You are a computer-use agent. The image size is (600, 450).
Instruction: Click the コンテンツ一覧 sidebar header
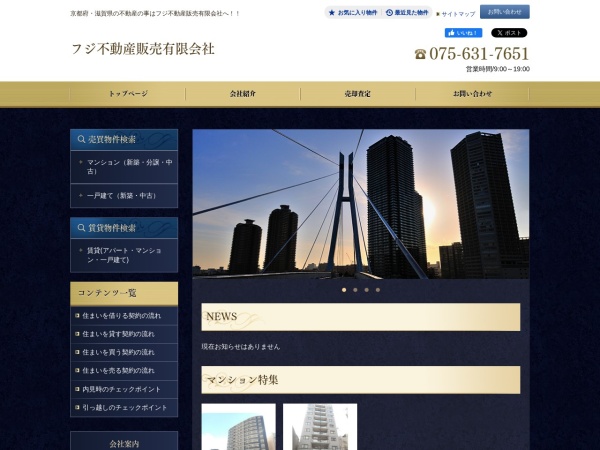point(124,294)
